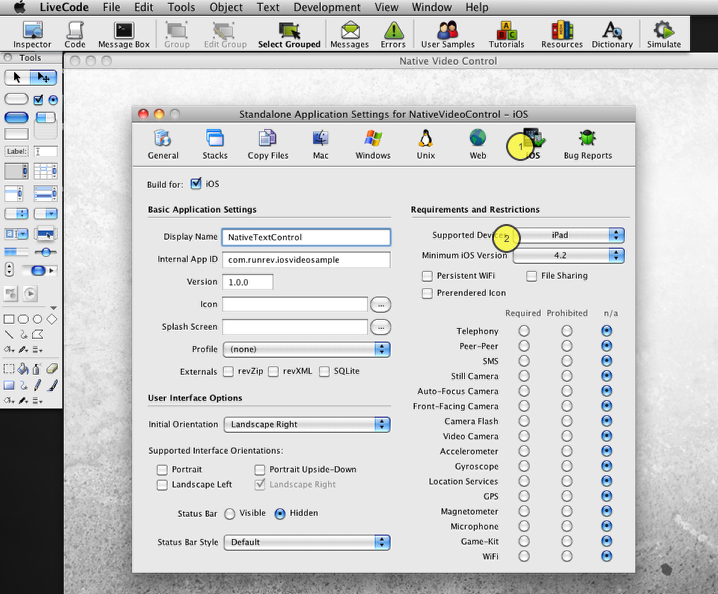Open the Help menu
The width and height of the screenshot is (718, 594).
pos(477,7)
